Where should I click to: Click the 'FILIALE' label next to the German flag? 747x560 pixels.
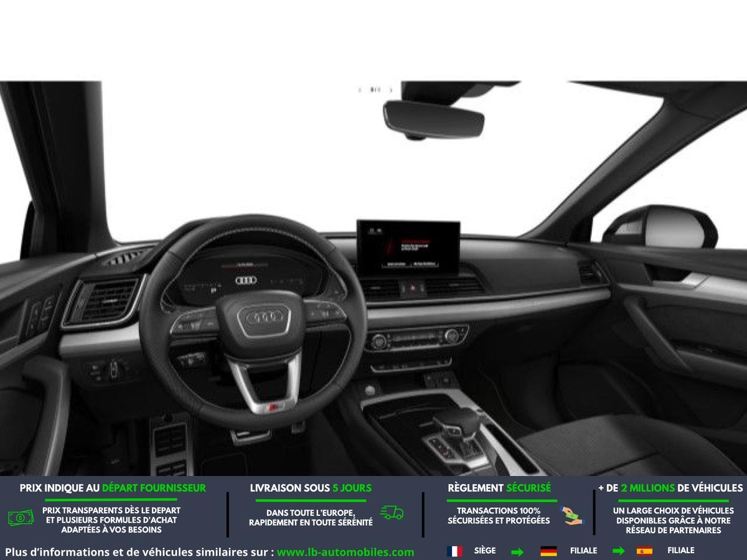tap(583, 551)
